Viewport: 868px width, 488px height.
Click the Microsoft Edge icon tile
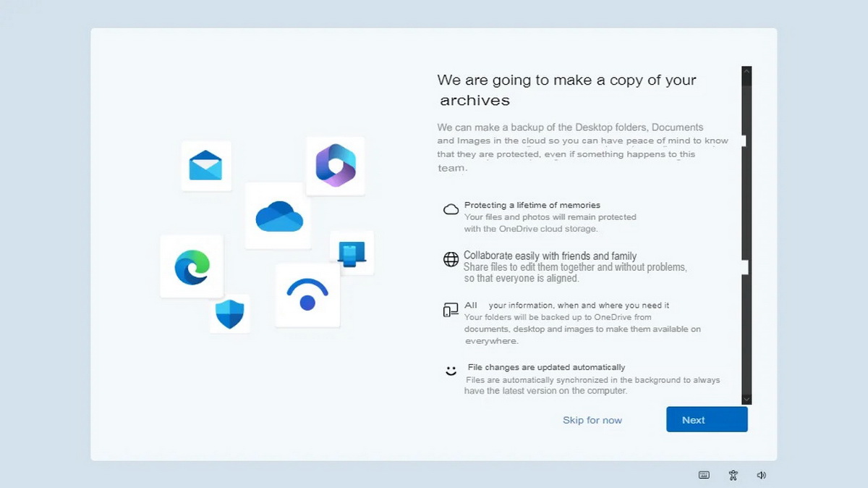coord(192,266)
